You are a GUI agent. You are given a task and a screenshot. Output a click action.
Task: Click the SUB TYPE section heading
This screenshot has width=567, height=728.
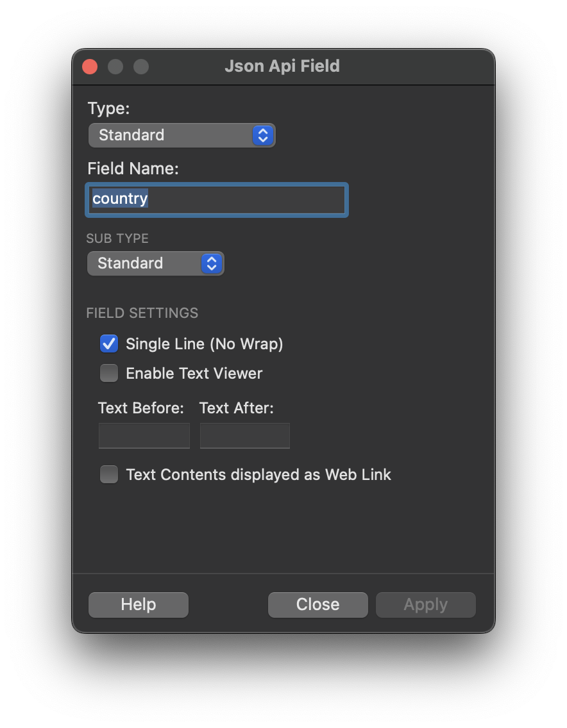[117, 238]
